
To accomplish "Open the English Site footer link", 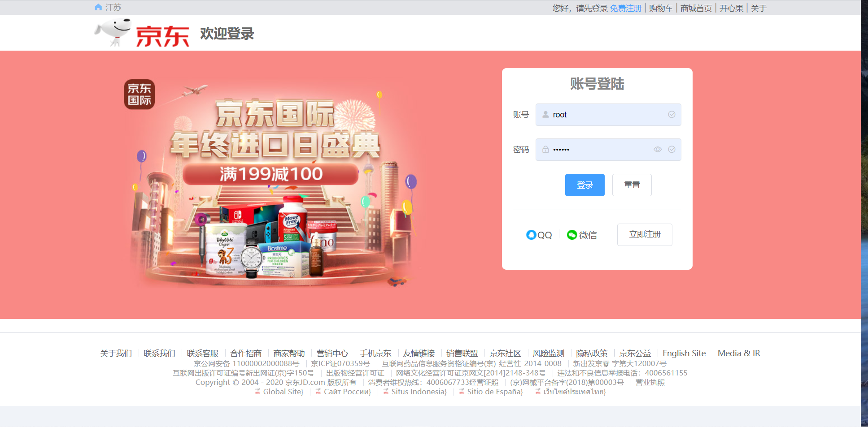I will [684, 353].
